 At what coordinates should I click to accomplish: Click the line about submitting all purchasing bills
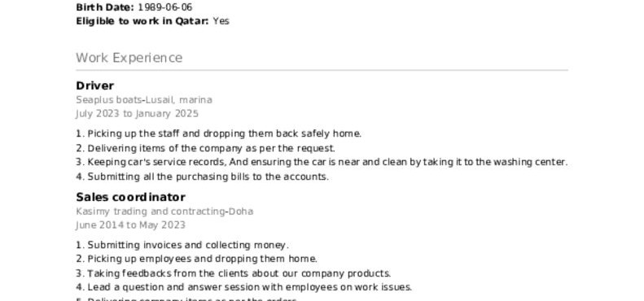pyautogui.click(x=202, y=177)
